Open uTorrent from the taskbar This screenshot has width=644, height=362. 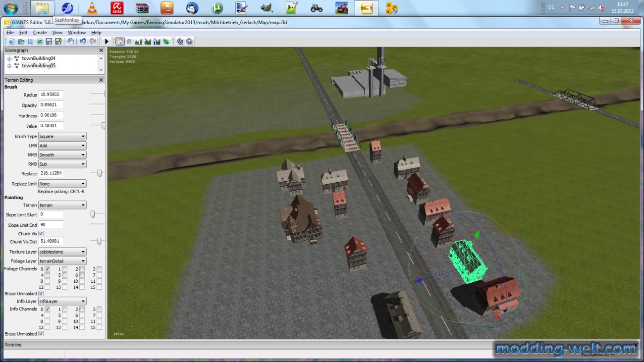(216, 8)
